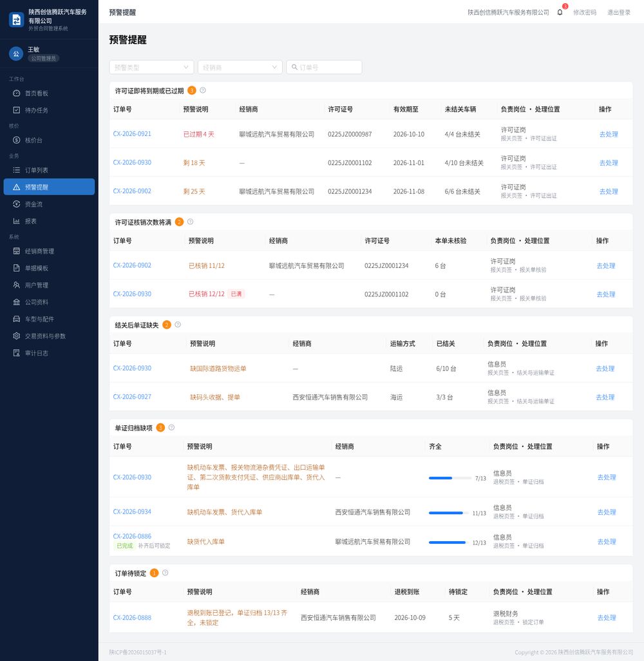Open order CX-2026-0927 link
Viewport: 644px width, 661px height.
pyautogui.click(x=132, y=397)
